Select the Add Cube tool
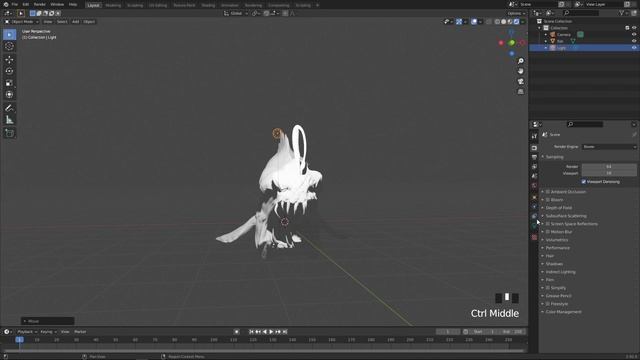This screenshot has height=360, width=640. pos(9,133)
